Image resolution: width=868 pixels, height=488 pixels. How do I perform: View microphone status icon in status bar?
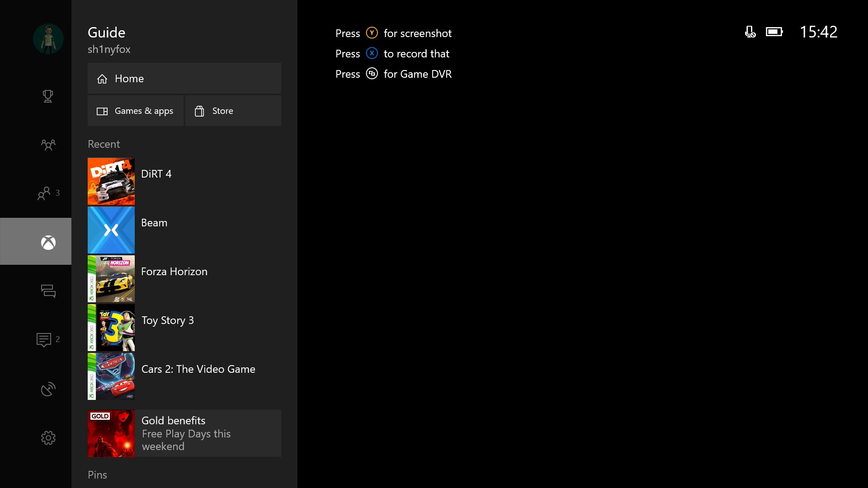coord(750,32)
